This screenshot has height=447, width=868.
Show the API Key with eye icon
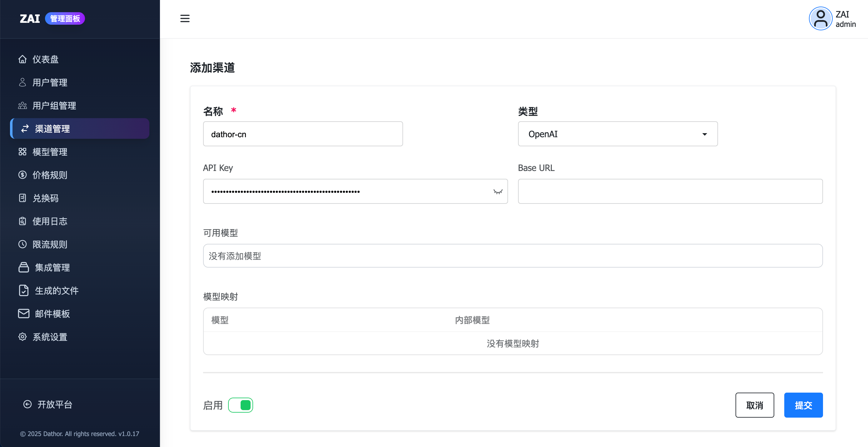coord(498,192)
